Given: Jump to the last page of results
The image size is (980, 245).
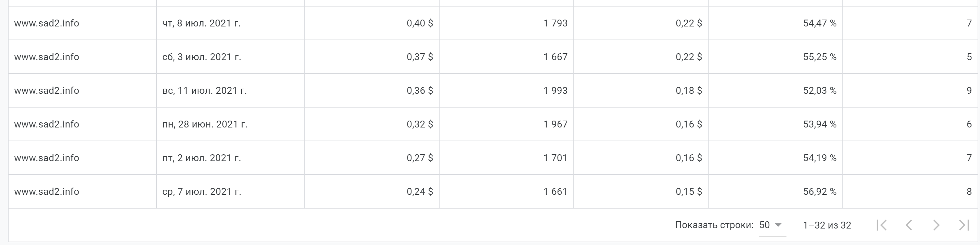Looking at the screenshot, I should pyautogui.click(x=964, y=225).
